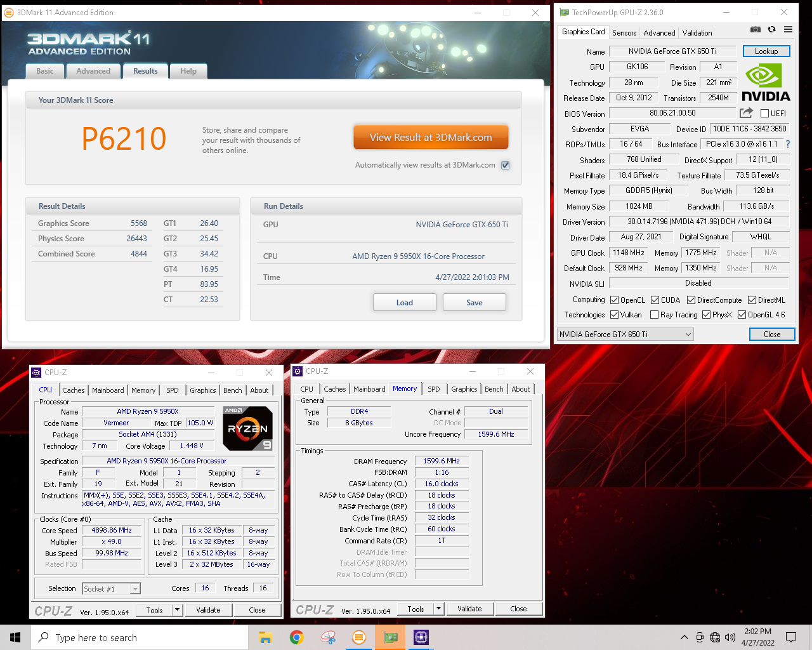
Task: Toggle the UEFI checkbox in GPU-Z
Action: tap(764, 114)
